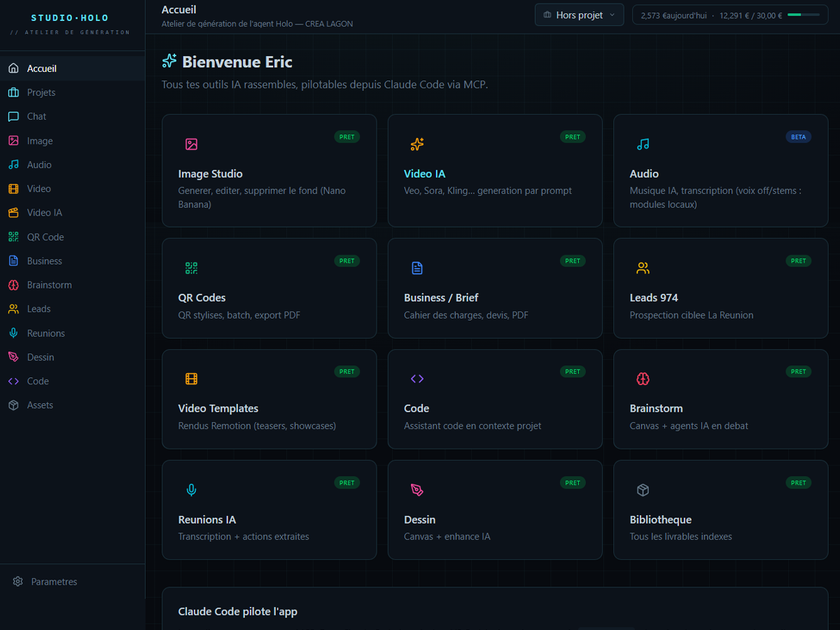Click the orange film icon on Video Templates card
Viewport: 840px width, 630px height.
[192, 379]
